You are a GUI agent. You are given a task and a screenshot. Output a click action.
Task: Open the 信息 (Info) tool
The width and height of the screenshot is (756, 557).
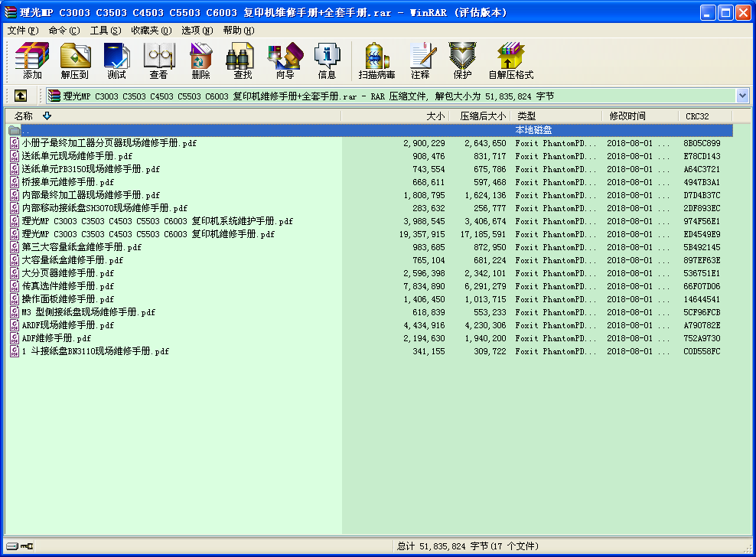327,60
